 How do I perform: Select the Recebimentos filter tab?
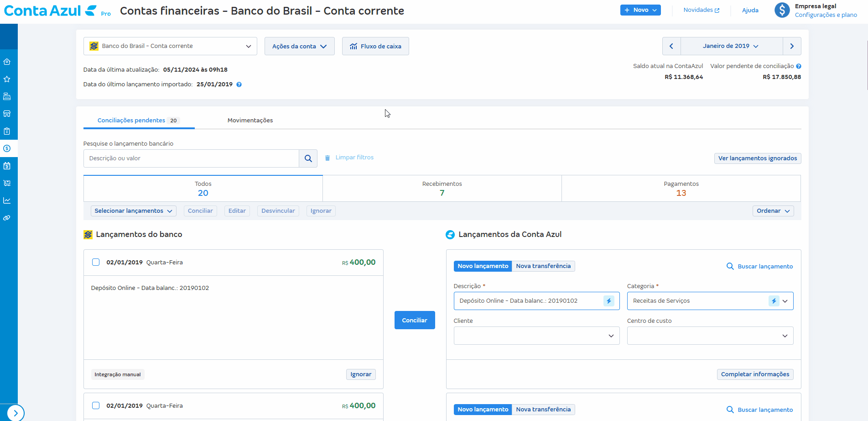coord(442,188)
